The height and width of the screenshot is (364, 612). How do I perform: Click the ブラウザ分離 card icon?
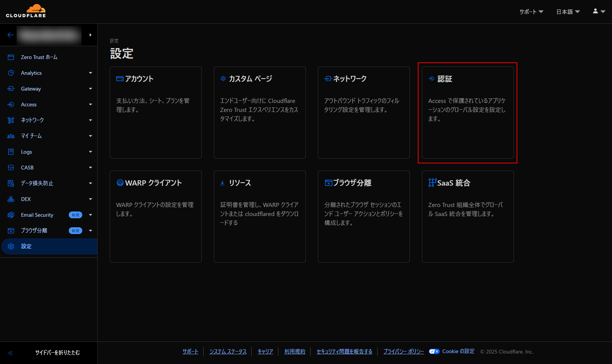(329, 183)
